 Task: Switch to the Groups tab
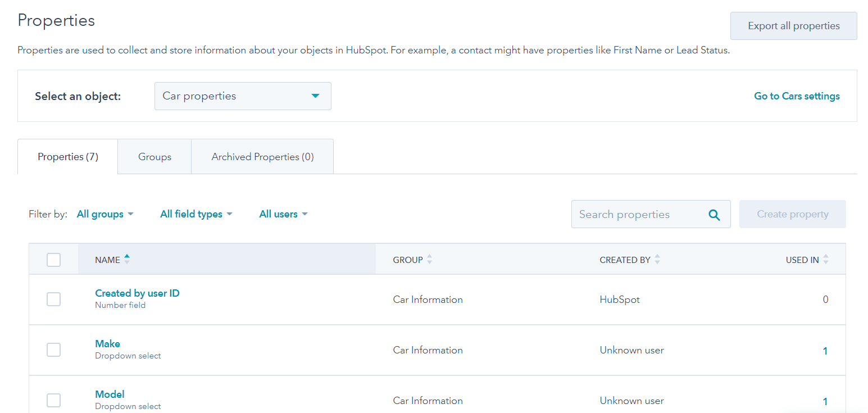click(x=154, y=157)
